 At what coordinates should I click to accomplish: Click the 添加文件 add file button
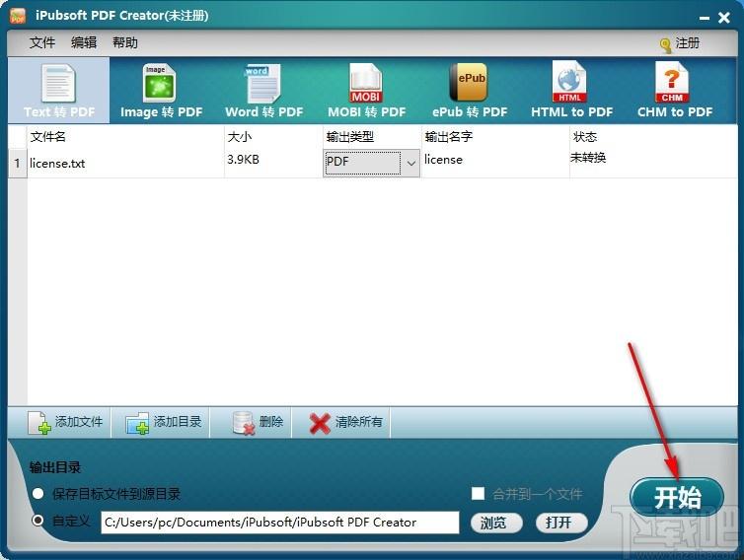click(64, 422)
